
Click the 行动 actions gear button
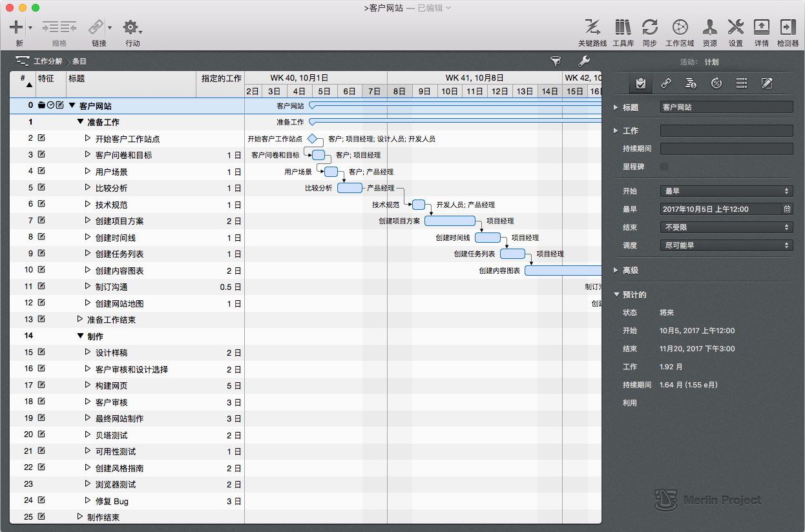click(x=131, y=27)
